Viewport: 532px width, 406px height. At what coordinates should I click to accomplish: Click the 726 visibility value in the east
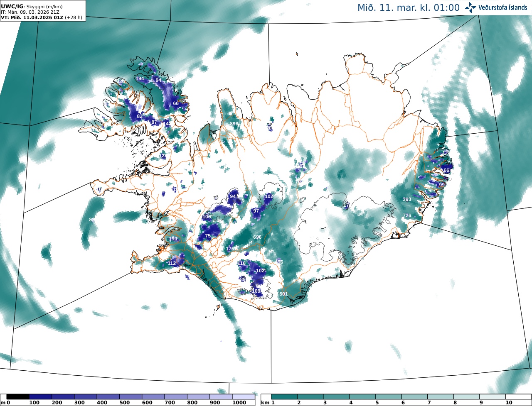(407, 215)
